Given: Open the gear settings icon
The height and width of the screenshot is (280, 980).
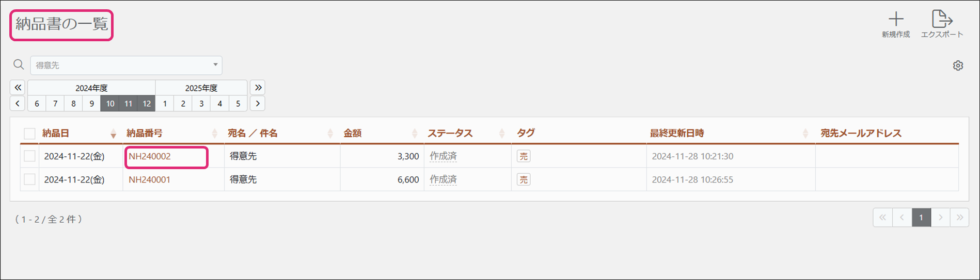Looking at the screenshot, I should pos(958,65).
